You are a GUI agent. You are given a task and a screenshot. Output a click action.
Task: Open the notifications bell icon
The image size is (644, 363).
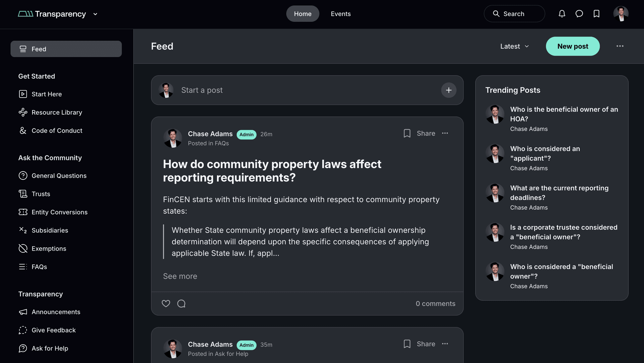(x=562, y=14)
